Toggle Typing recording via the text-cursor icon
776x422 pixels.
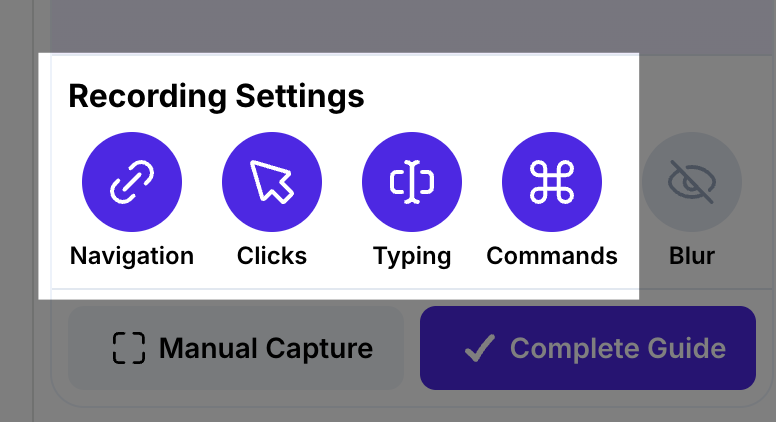click(412, 182)
